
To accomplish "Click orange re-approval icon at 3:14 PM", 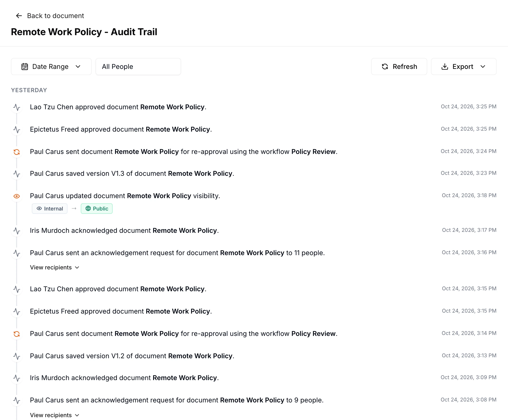I will (17, 334).
